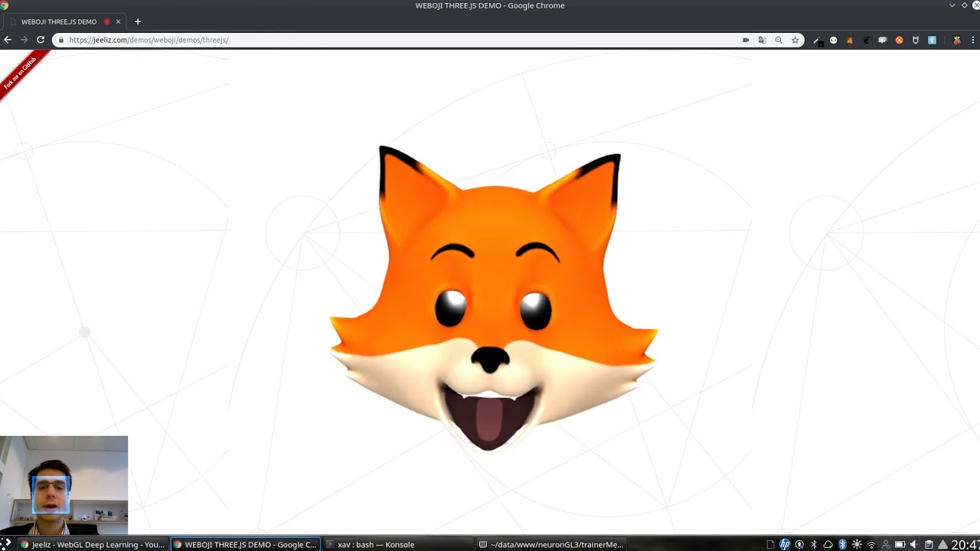
Task: Open the application launcher in taskbar
Action: [6, 544]
